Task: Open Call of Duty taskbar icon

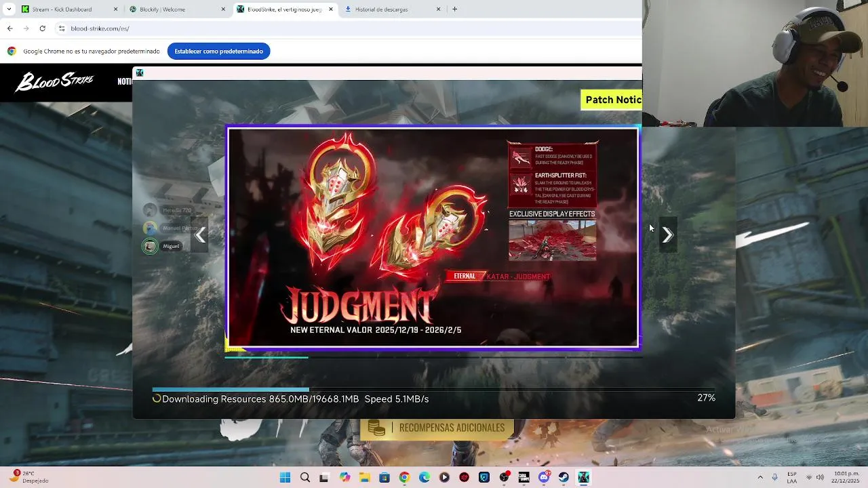Action: click(x=524, y=477)
